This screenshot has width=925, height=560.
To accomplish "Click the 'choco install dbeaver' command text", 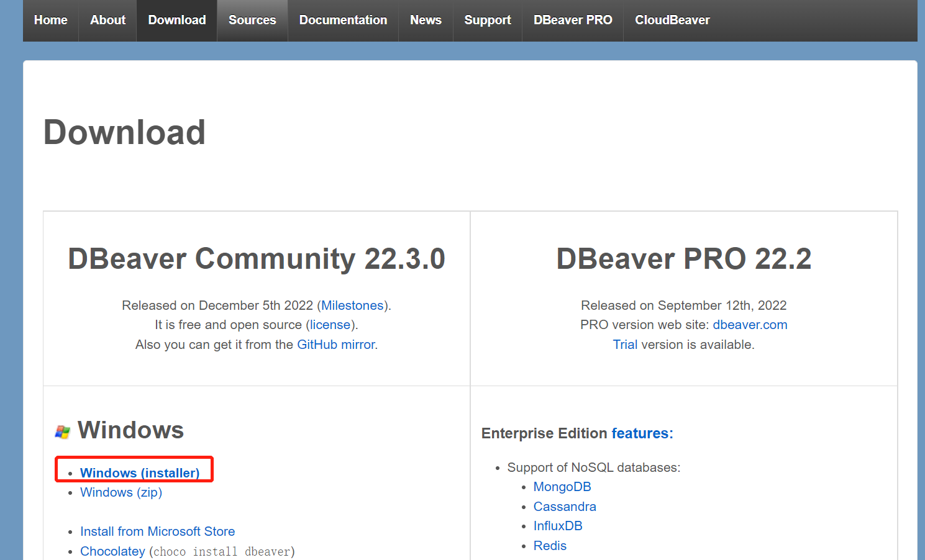I will pos(222,551).
